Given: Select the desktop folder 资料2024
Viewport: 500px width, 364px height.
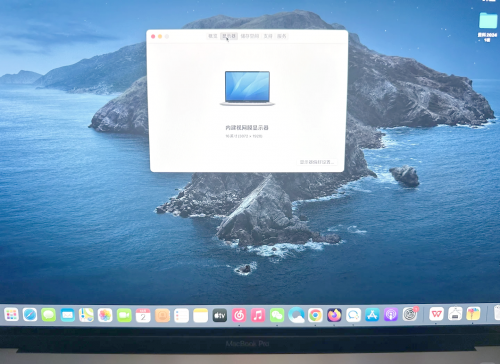Looking at the screenshot, I should [488, 27].
